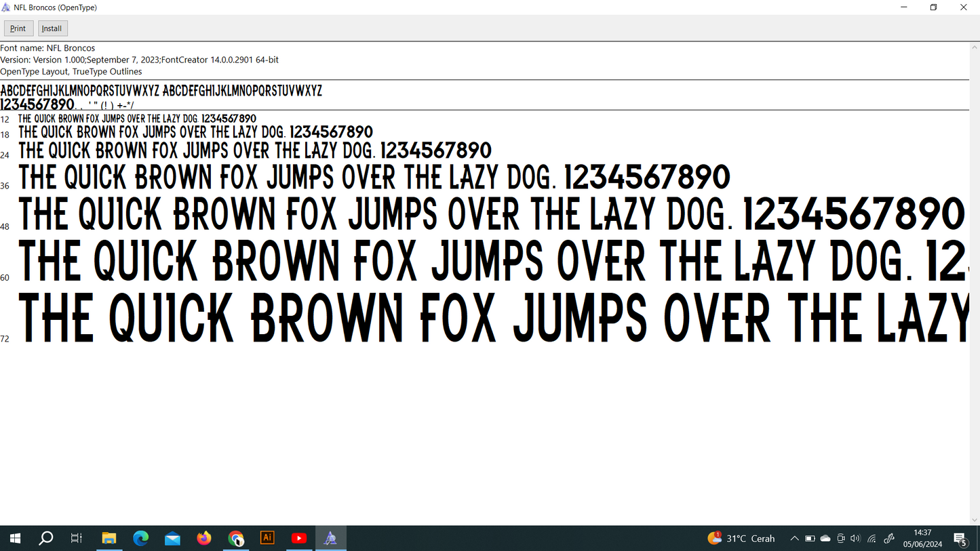The height and width of the screenshot is (551, 980).
Task: Switch to Google Chrome on the taskbar
Action: 236,538
